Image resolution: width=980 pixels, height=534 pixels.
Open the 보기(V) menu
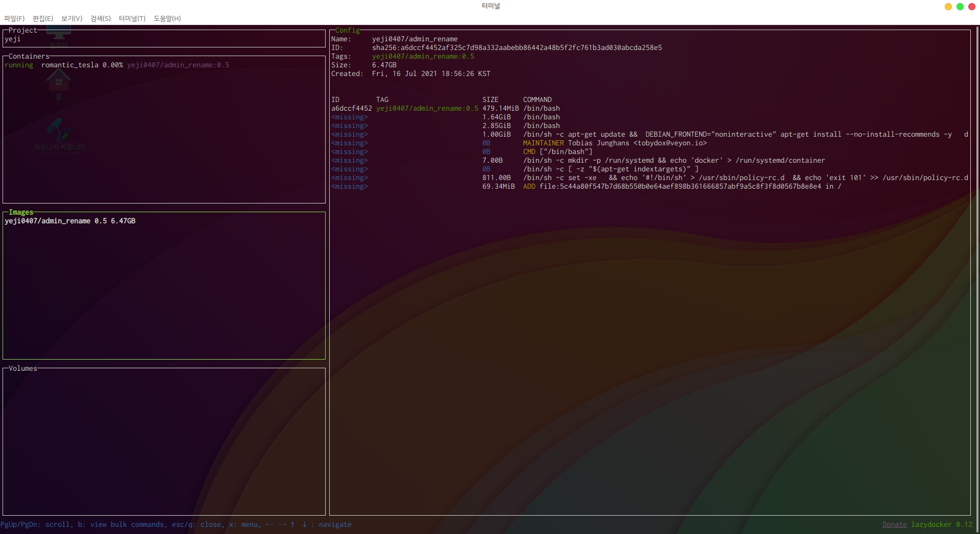coord(71,18)
